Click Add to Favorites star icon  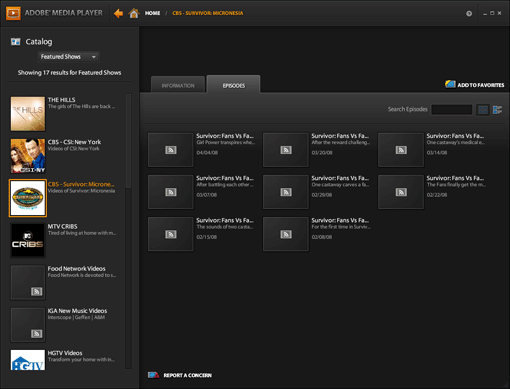click(450, 84)
